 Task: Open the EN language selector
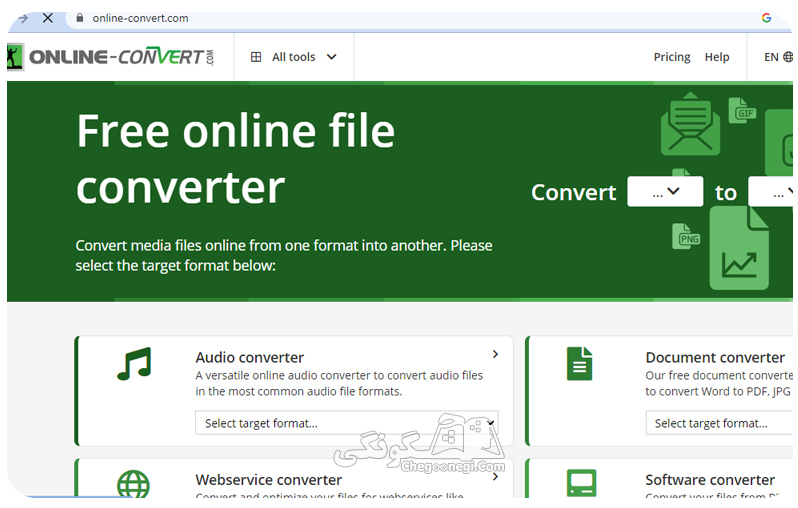[778, 57]
